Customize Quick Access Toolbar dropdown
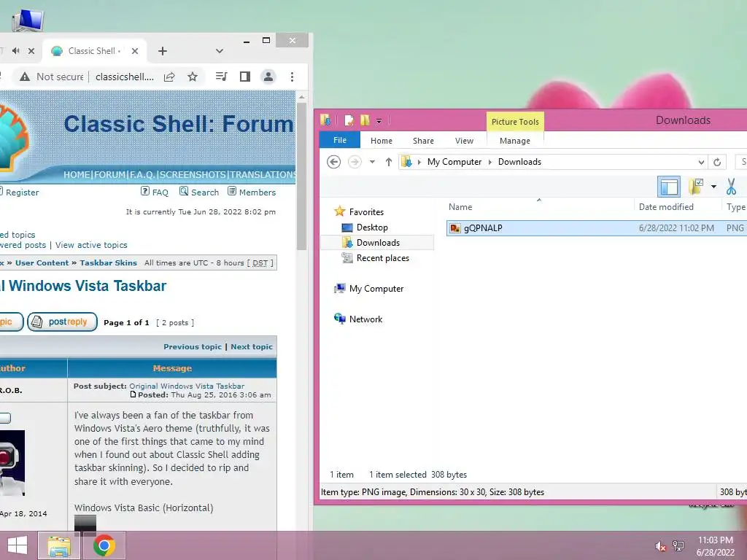Screen dimensions: 747x560 coord(379,122)
